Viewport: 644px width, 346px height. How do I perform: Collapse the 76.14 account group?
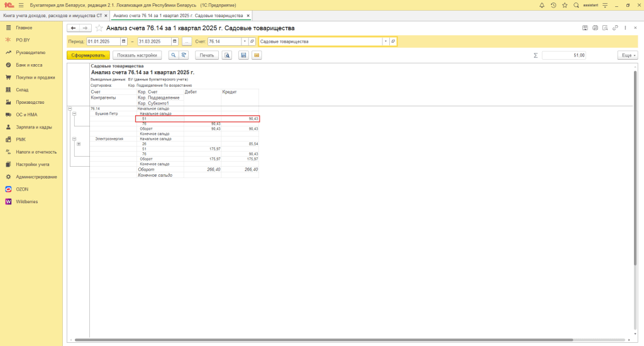[x=70, y=108]
